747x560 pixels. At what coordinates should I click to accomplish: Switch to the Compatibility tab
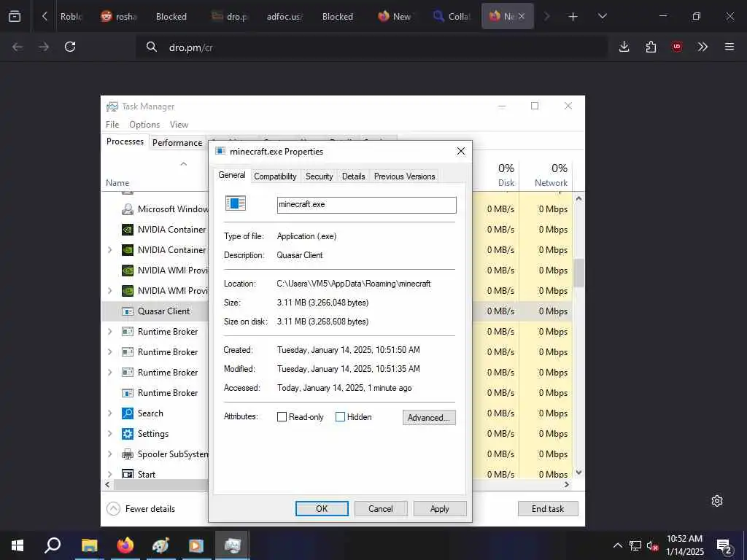(275, 176)
